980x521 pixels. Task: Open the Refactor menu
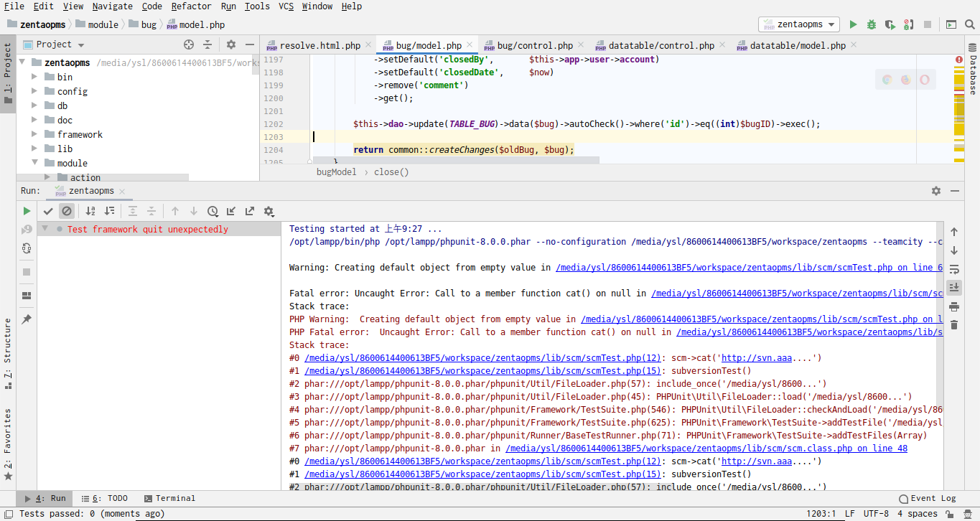pos(191,6)
